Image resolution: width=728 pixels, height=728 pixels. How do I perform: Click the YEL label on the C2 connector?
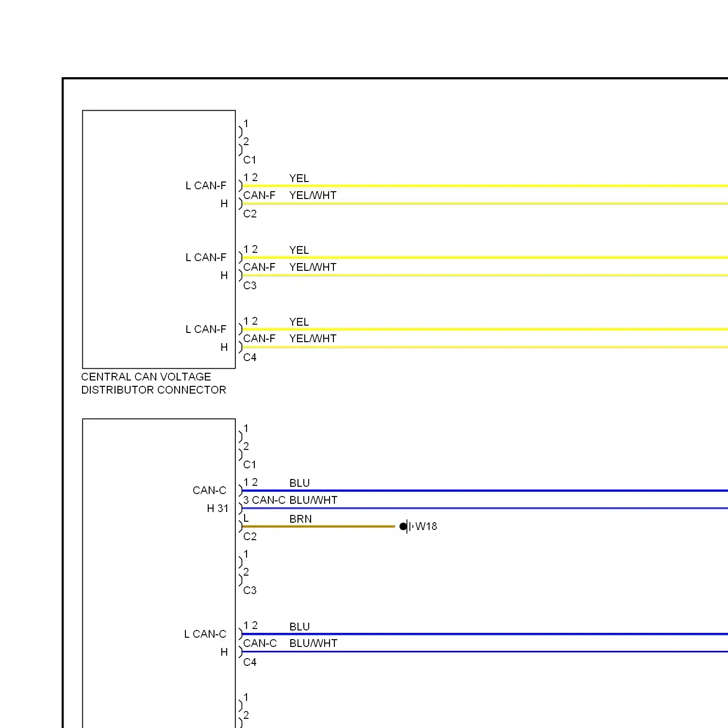click(x=299, y=178)
